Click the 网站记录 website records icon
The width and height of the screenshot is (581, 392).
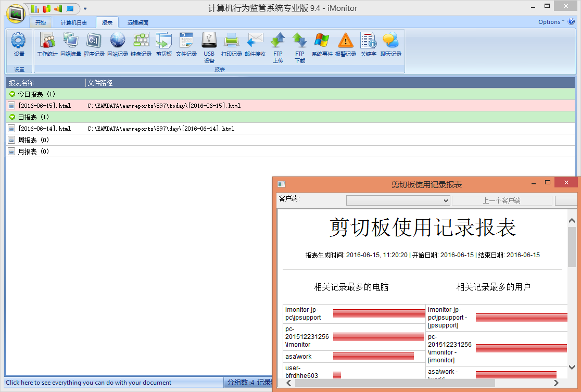point(118,44)
